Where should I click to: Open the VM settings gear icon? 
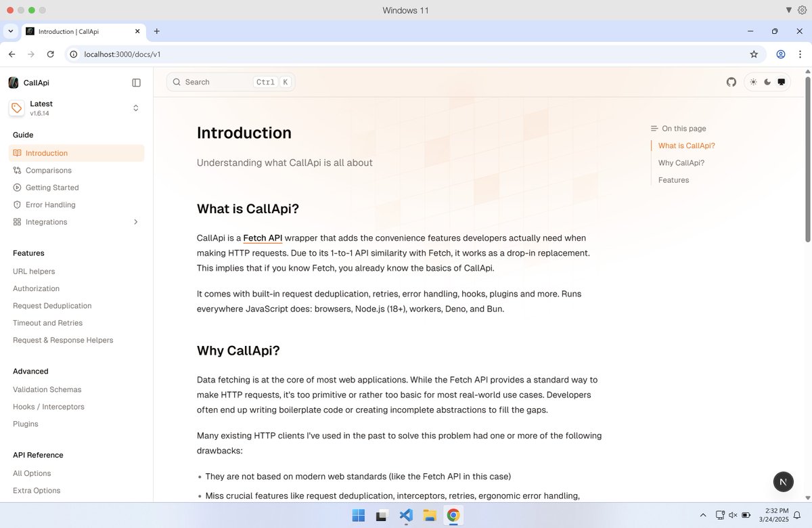(x=802, y=10)
